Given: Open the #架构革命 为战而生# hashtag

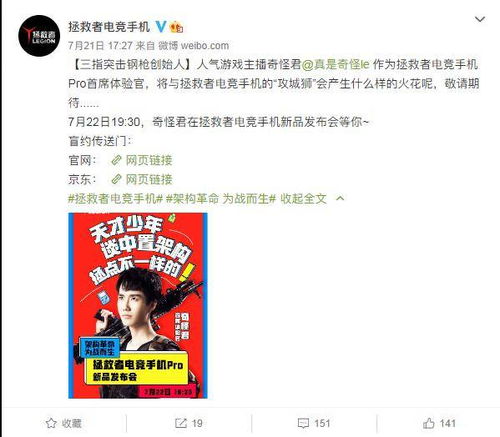Looking at the screenshot, I should point(221,199).
